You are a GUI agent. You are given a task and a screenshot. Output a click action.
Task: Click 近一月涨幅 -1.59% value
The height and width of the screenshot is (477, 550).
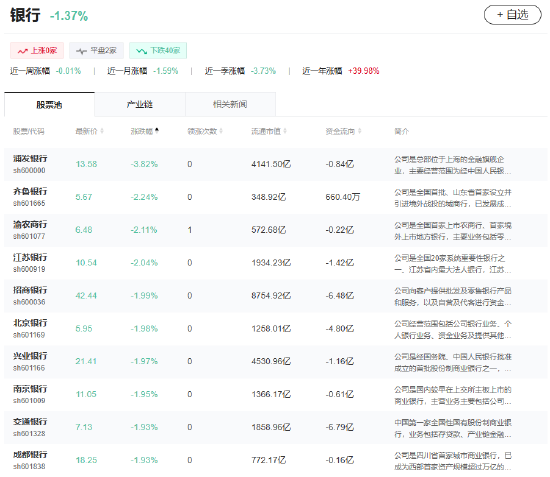166,71
